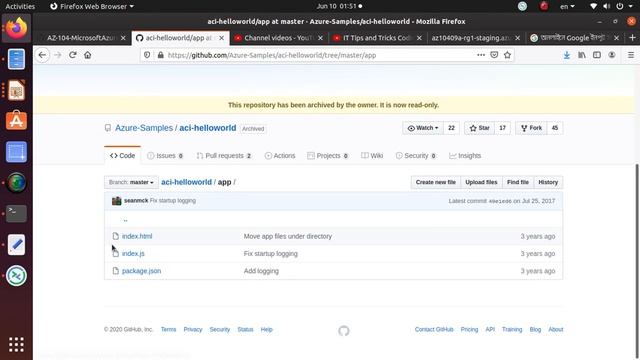This screenshot has width=640, height=360.
Task: Open aci-helloworld link beside Azure-Samples
Action: 208,128
